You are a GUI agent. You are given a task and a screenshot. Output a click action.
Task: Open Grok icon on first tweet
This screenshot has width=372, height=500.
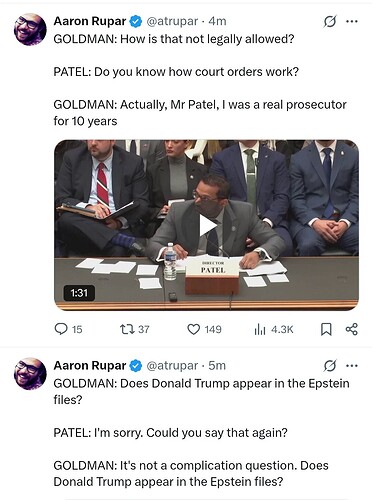(330, 22)
